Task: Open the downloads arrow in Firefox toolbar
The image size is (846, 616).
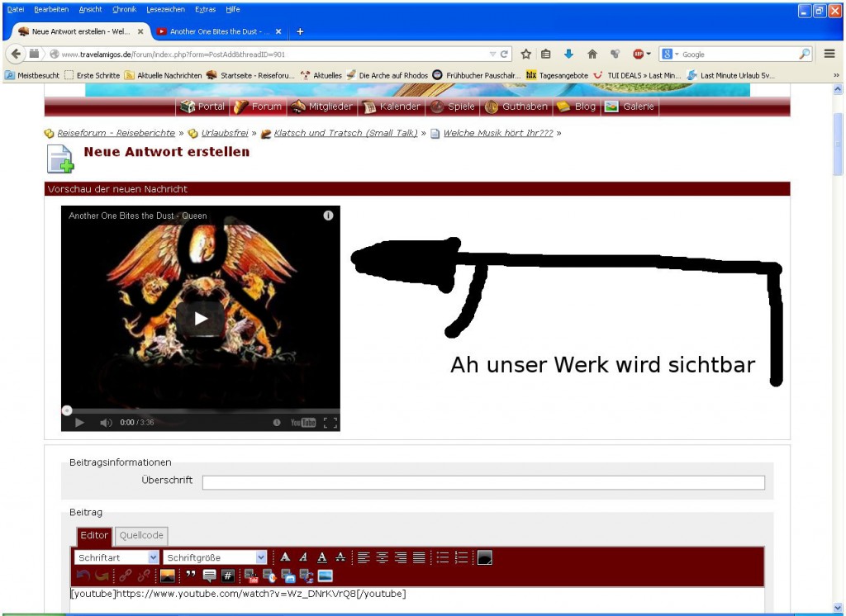Action: 568,54
